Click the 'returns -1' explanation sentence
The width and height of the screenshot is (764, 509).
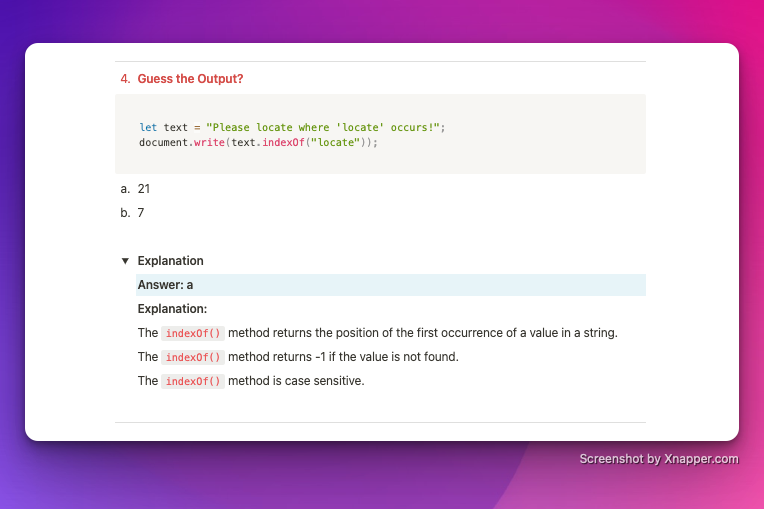[298, 357]
